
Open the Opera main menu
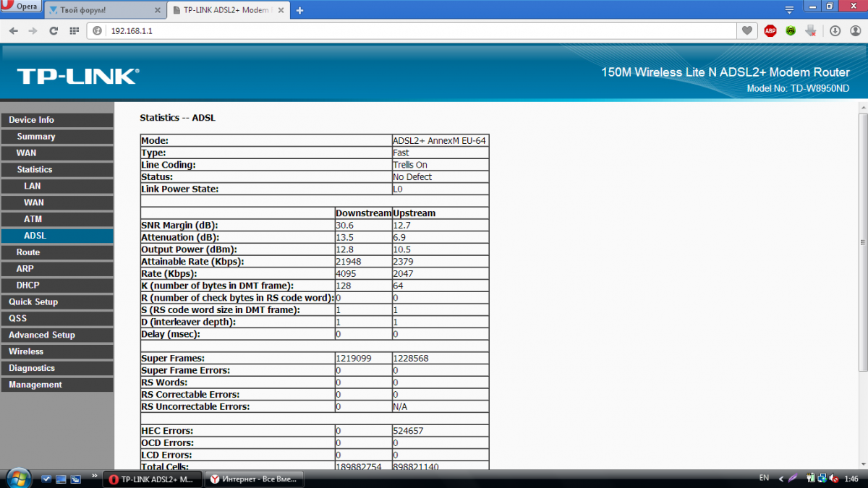pos(21,7)
